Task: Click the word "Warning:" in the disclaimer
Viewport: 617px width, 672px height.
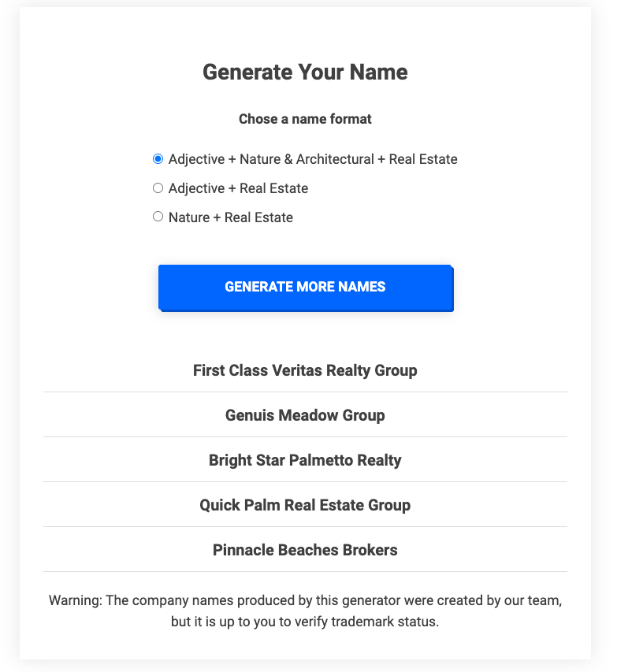Action: click(76, 600)
